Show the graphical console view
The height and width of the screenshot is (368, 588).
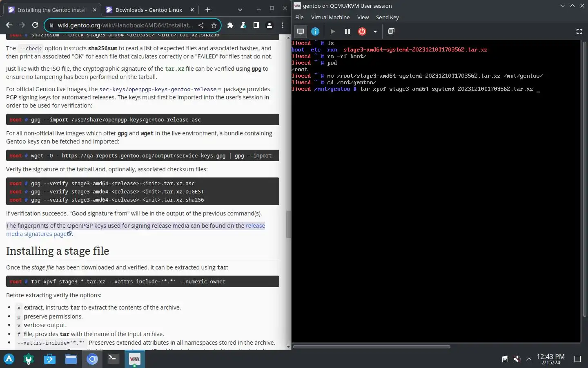(x=301, y=31)
